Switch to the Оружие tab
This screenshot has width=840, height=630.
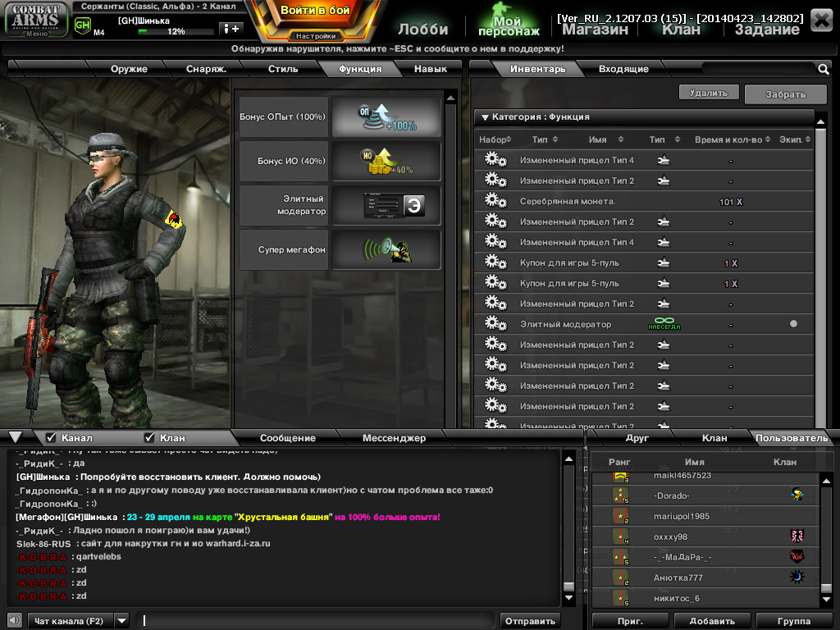(x=129, y=69)
